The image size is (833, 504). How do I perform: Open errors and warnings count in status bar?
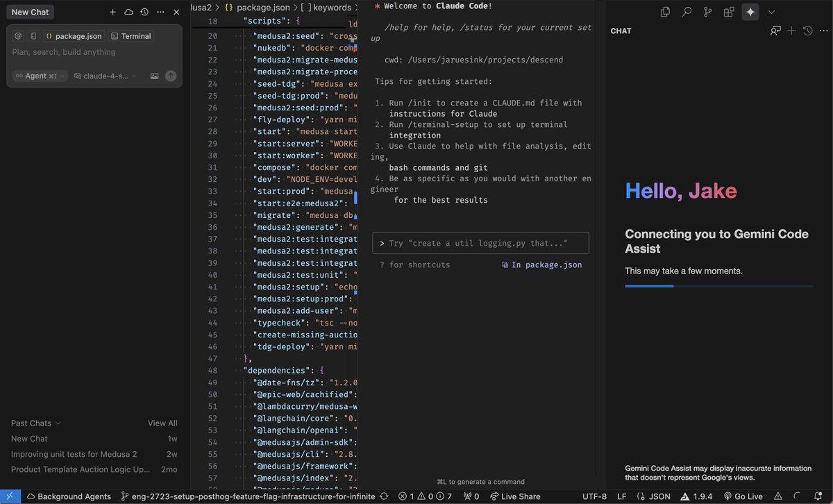coord(425,496)
